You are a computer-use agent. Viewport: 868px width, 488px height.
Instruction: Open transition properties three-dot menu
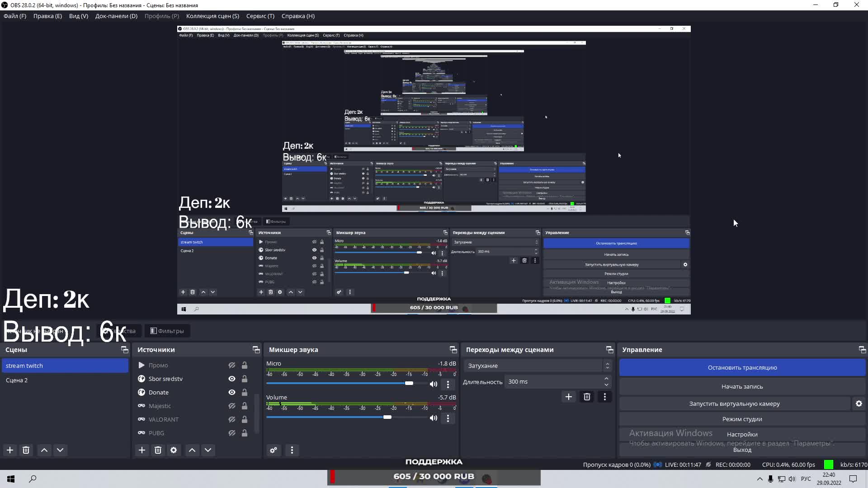[605, 397]
